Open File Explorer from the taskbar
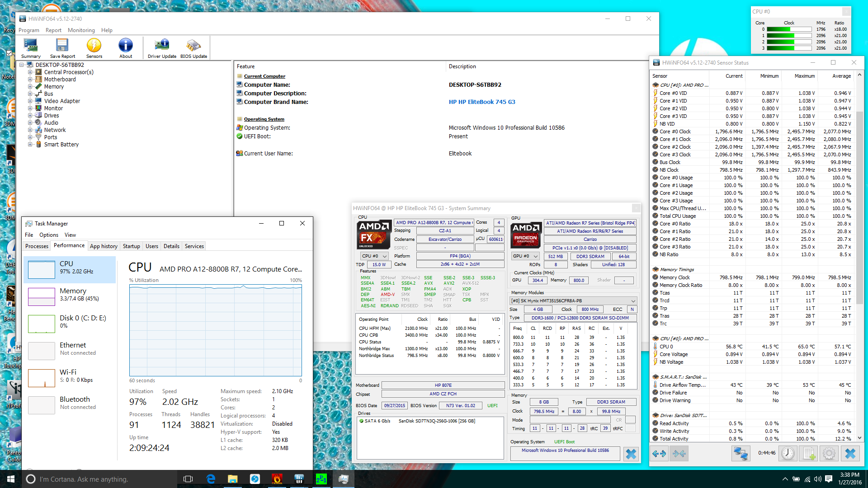 (x=233, y=479)
